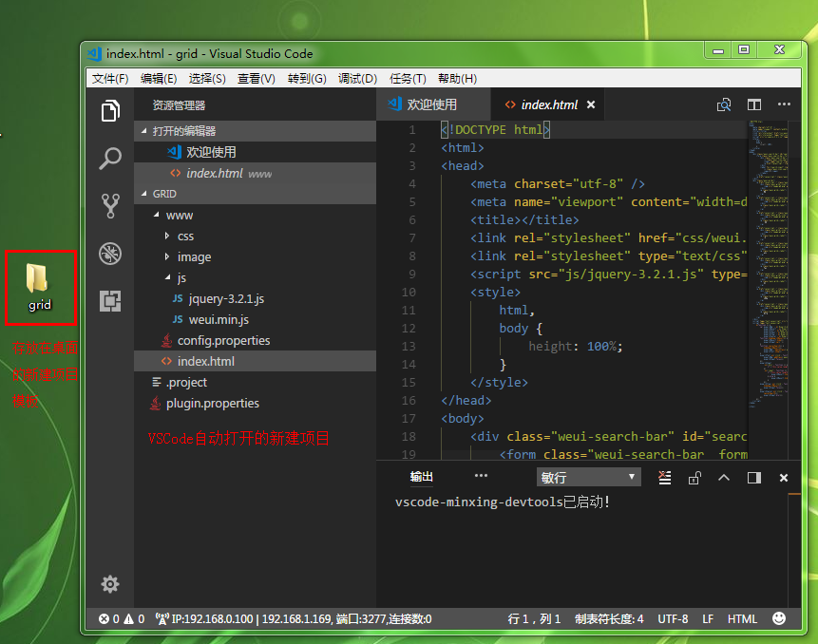Change the LF end-of-line sequence

[x=708, y=619]
